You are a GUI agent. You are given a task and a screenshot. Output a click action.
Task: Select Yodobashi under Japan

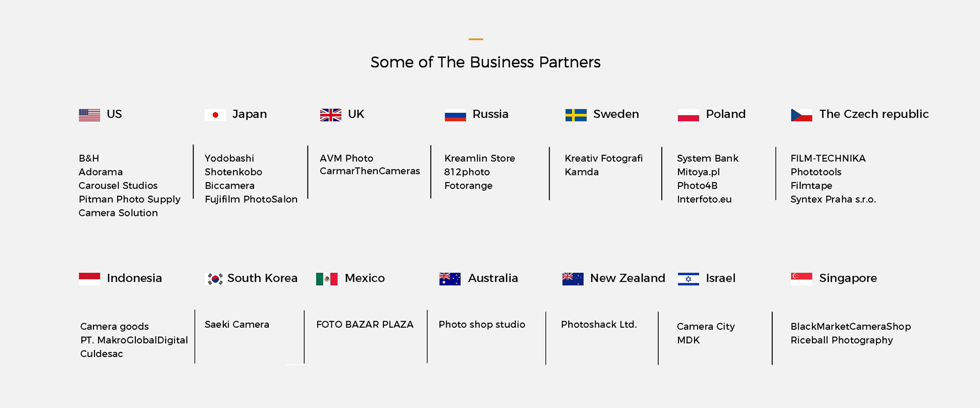[229, 158]
